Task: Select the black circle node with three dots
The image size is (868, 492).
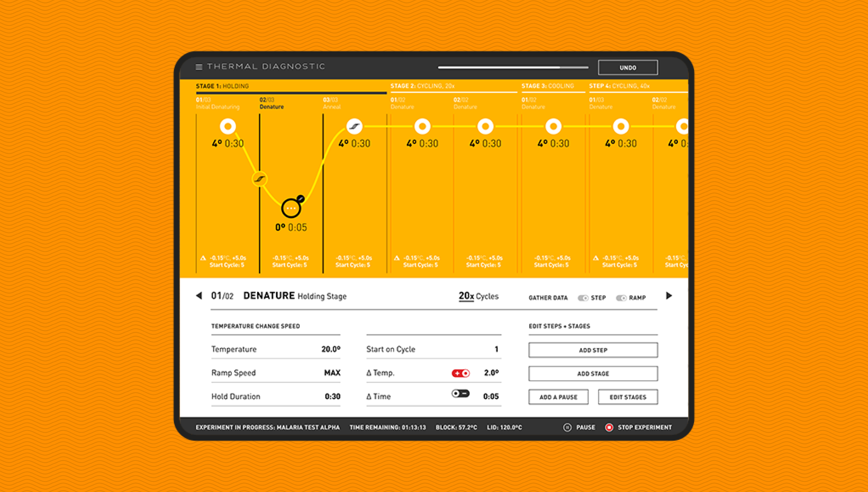Action: [x=291, y=208]
